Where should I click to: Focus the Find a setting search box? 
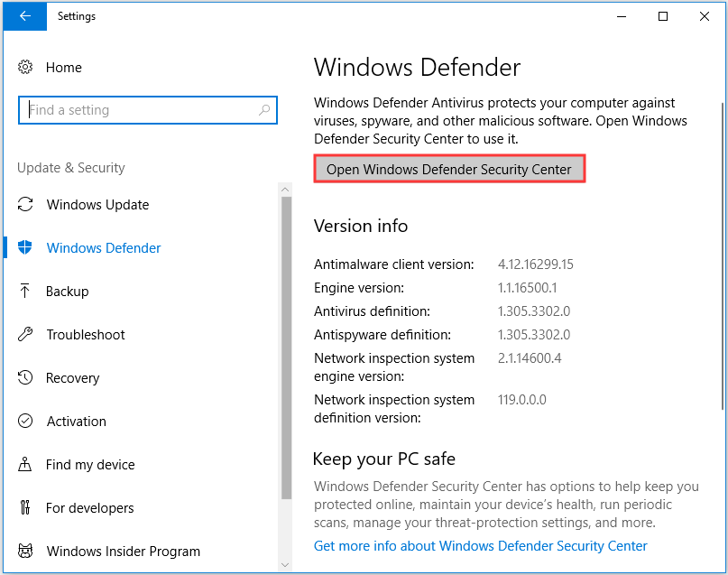click(148, 110)
